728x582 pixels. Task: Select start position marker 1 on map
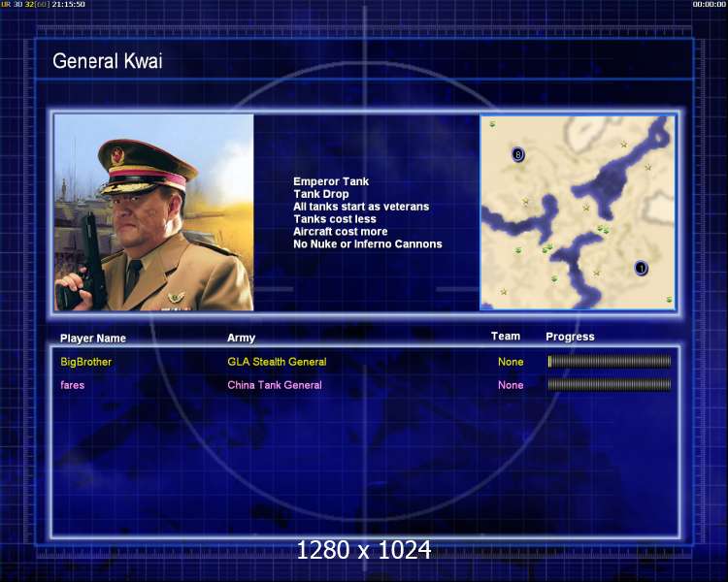tap(641, 268)
